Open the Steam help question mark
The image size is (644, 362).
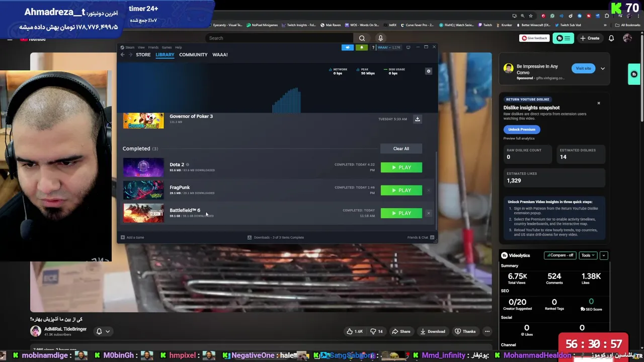pyautogui.click(x=373, y=47)
